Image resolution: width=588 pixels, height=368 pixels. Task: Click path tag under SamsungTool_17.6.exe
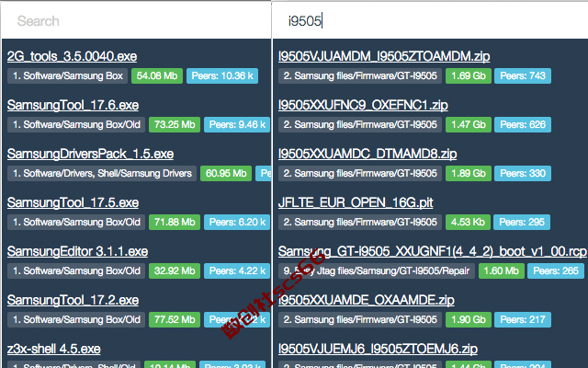pyautogui.click(x=76, y=125)
